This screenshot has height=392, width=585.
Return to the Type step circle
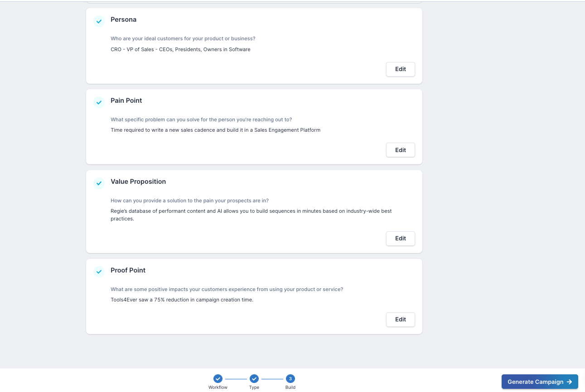pos(254,379)
